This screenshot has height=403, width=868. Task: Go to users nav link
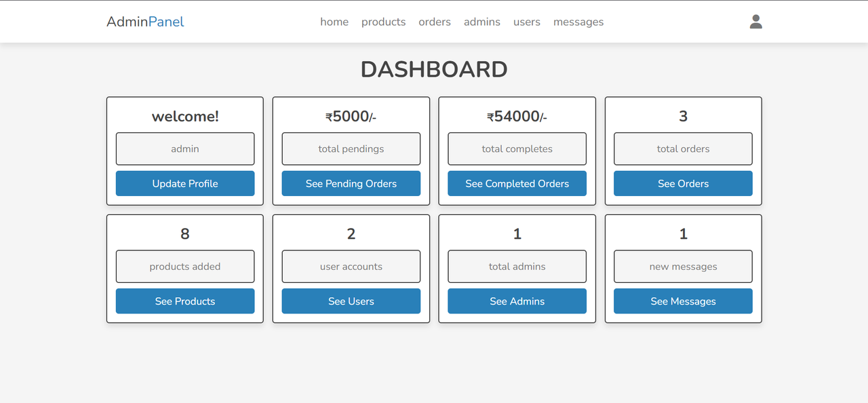[527, 22]
